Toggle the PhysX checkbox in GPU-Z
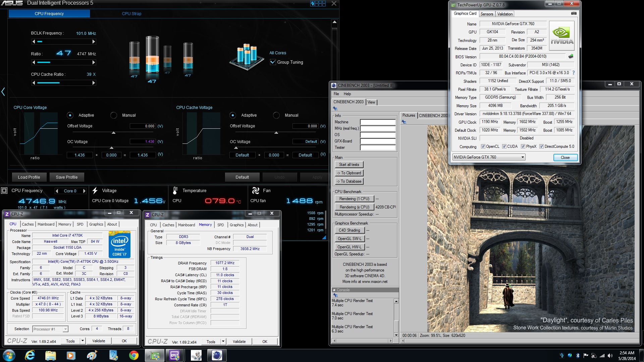The height and width of the screenshot is (362, 644). (x=523, y=146)
